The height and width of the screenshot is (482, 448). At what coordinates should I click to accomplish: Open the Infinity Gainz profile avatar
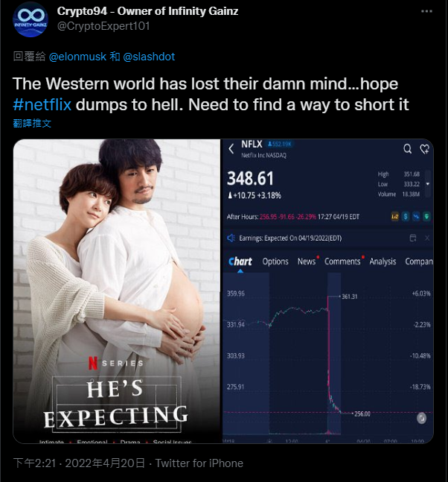pos(31,19)
